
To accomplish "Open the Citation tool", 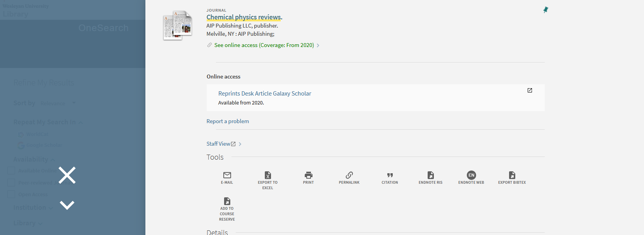I will (x=390, y=176).
